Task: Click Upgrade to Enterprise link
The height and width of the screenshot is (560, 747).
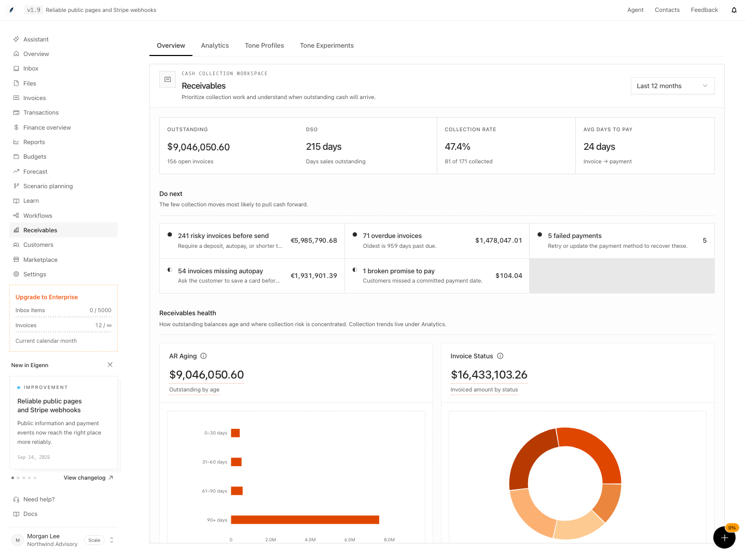Action: pos(47,297)
